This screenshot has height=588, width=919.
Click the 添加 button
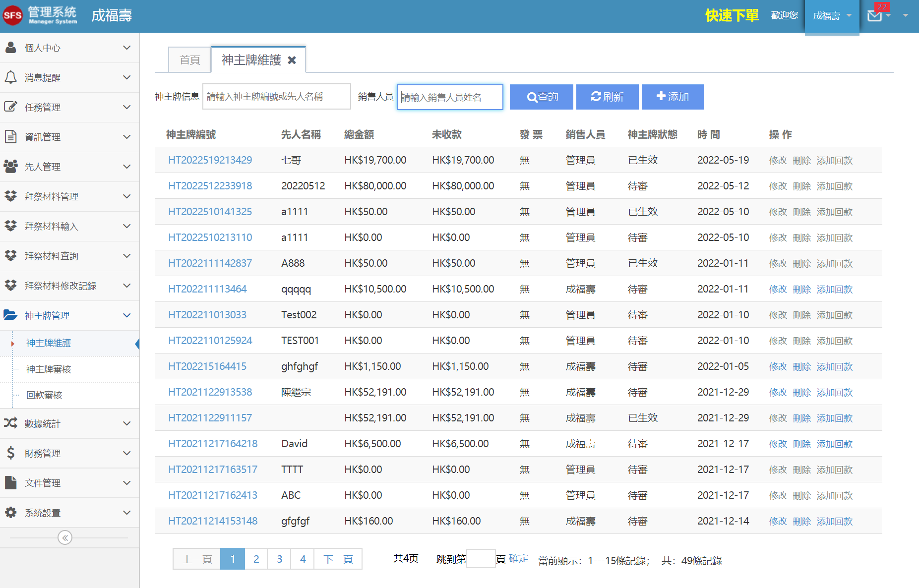point(673,97)
